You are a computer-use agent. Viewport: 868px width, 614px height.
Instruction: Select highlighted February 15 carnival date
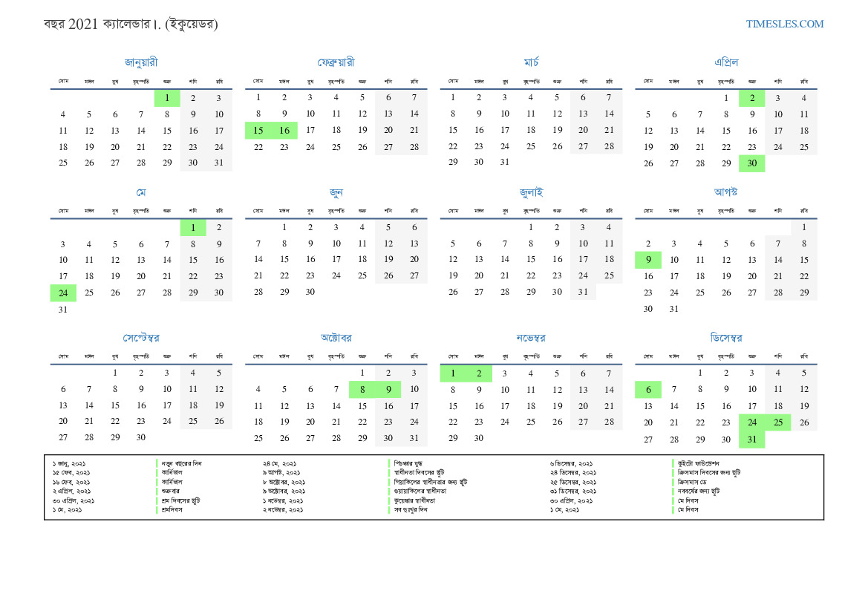258,131
